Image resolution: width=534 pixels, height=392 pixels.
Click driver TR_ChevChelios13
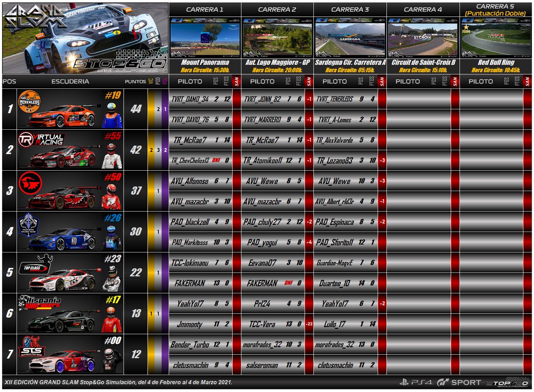click(190, 160)
